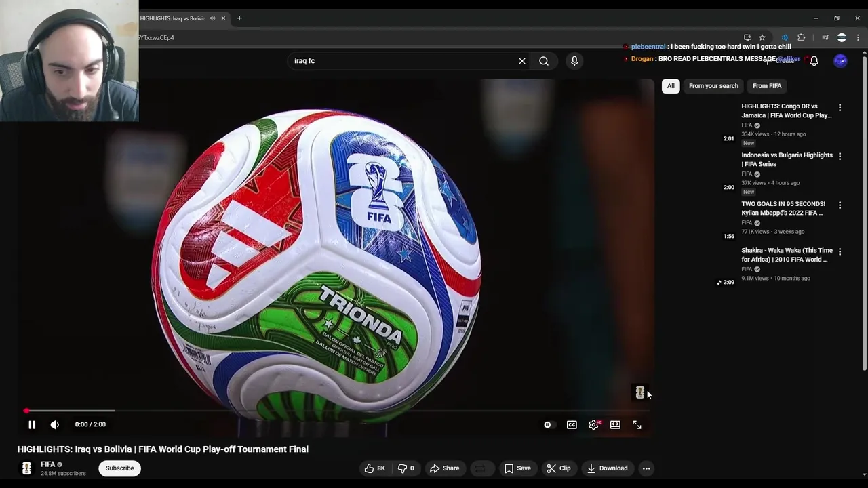This screenshot has height=488, width=868.
Task: Click the blue sound-wave extension icon
Action: point(785,37)
